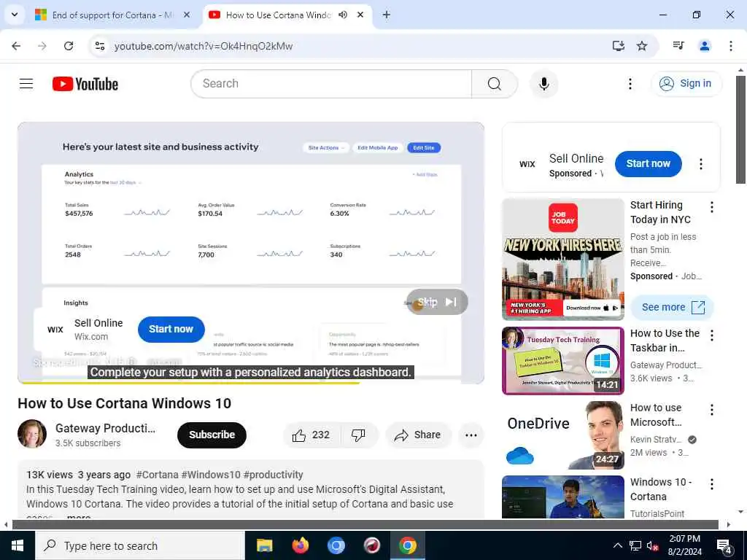
Task: Open File Explorer from taskbar
Action: click(x=264, y=545)
